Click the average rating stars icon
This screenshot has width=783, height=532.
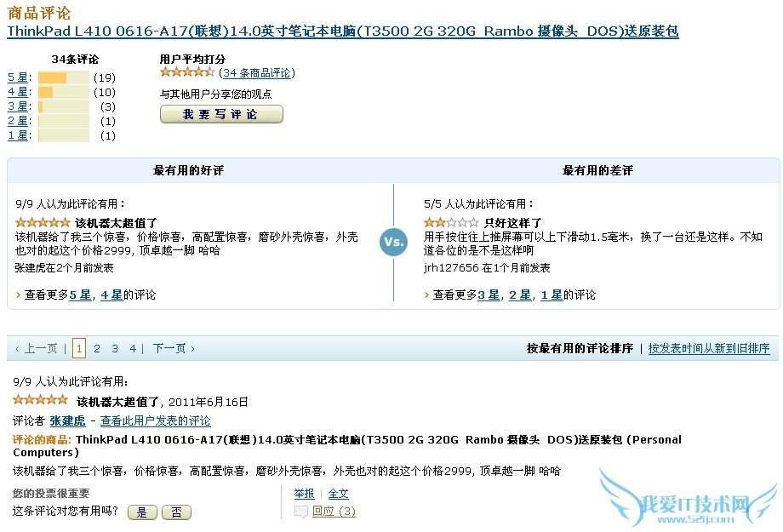[187, 72]
